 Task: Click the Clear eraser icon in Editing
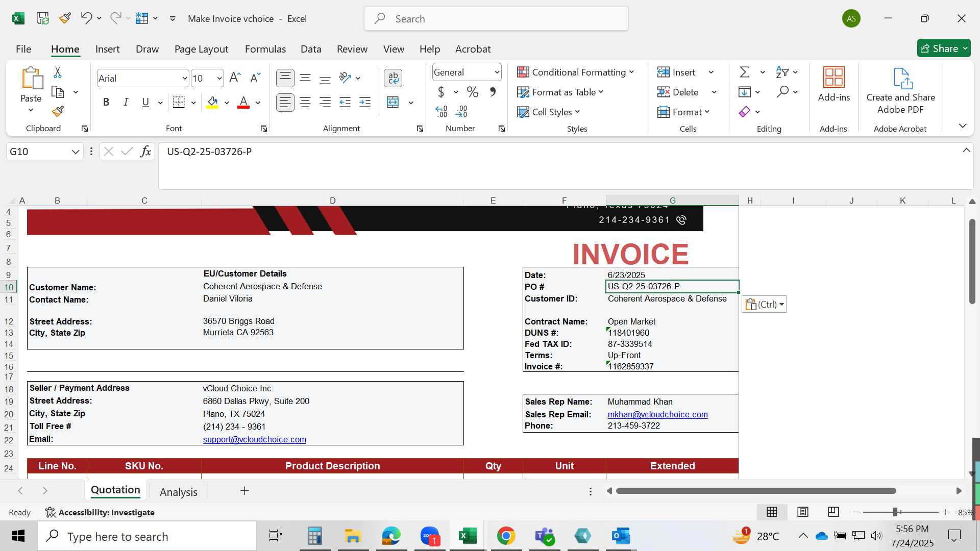point(745,111)
